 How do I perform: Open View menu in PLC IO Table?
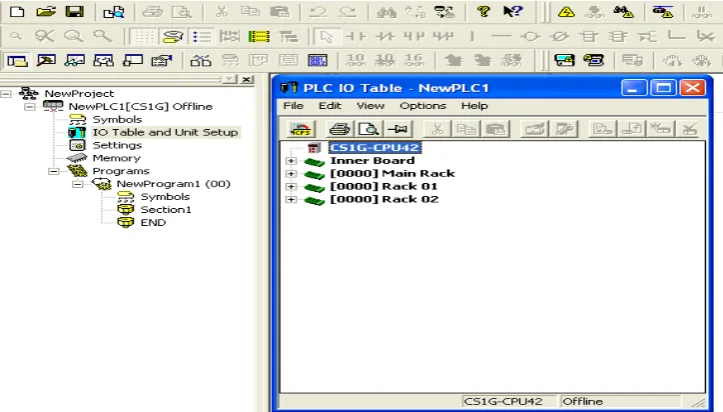[370, 106]
